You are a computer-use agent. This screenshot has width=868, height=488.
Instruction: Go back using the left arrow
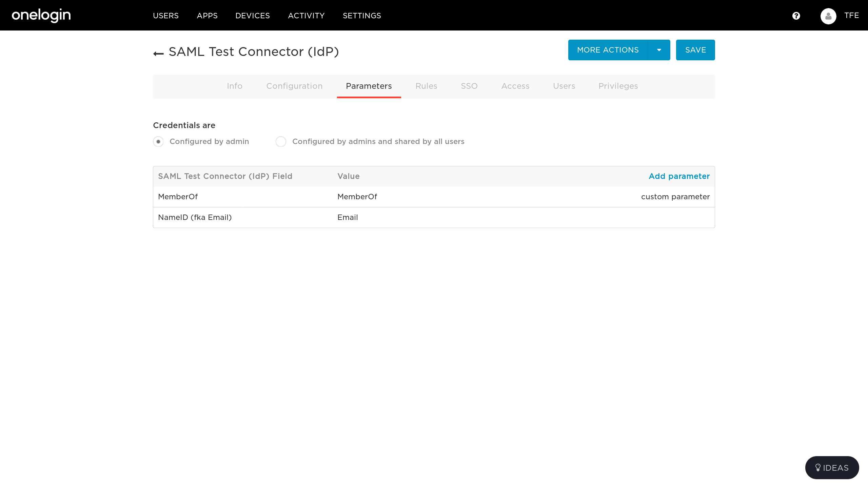pyautogui.click(x=158, y=53)
